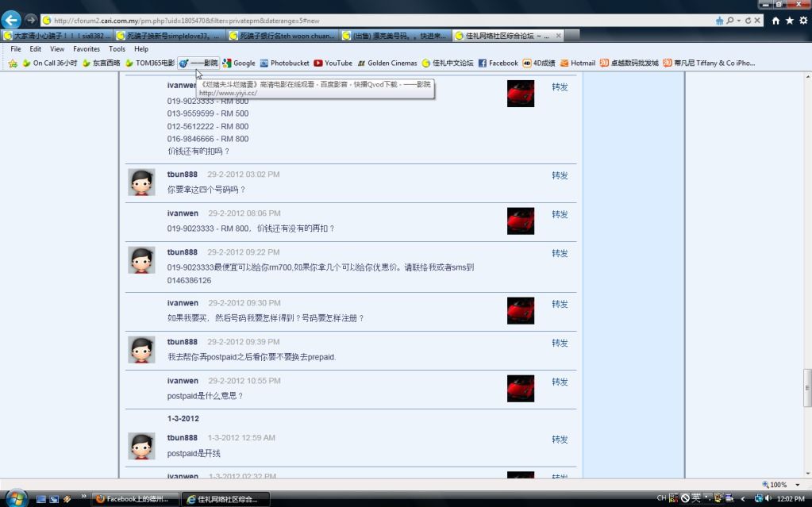Open the YouTube bookmark in favorites bar
Image resolution: width=812 pixels, height=507 pixels.
coord(333,63)
